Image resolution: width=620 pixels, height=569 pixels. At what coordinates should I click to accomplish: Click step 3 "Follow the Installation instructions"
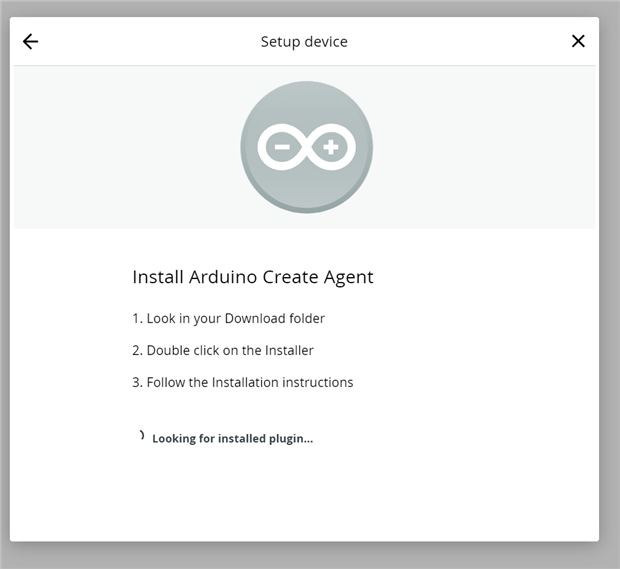[249, 382]
